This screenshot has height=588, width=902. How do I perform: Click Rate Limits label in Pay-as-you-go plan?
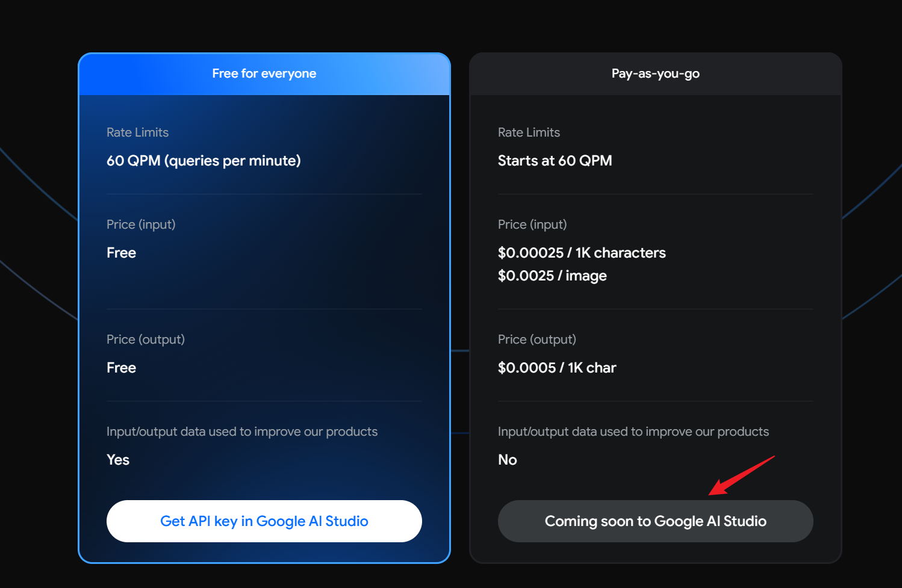529,132
